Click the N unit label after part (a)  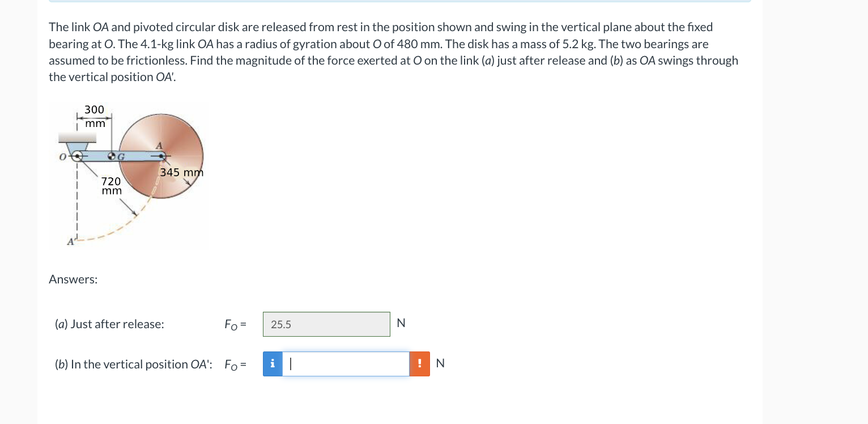401,323
